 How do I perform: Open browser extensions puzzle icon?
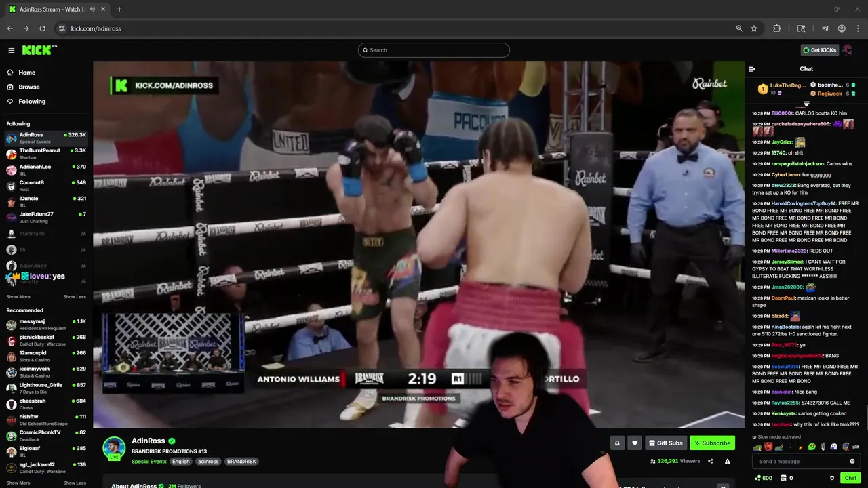coord(777,28)
